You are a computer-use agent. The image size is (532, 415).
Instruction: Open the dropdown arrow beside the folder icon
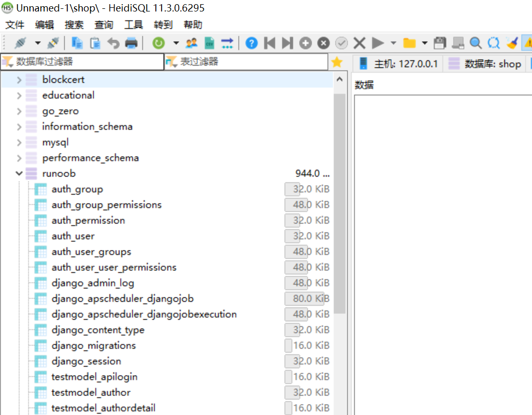pyautogui.click(x=425, y=43)
